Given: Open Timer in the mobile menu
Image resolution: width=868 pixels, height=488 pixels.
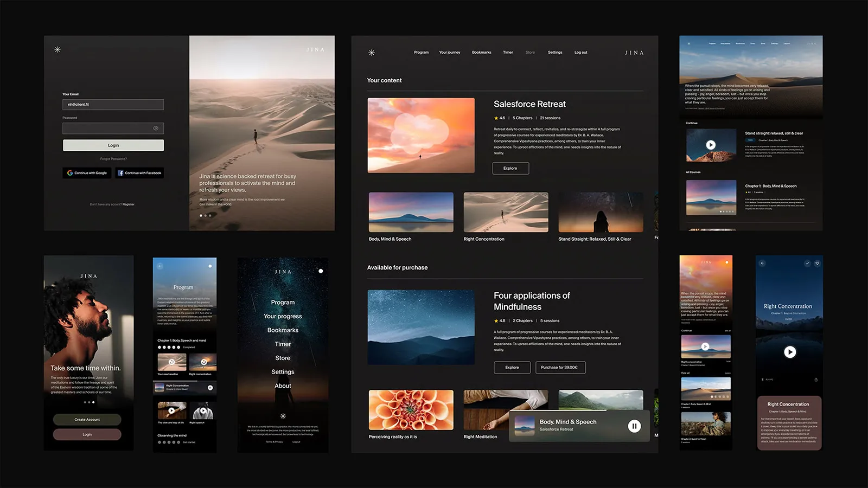Looking at the screenshot, I should pyautogui.click(x=283, y=344).
